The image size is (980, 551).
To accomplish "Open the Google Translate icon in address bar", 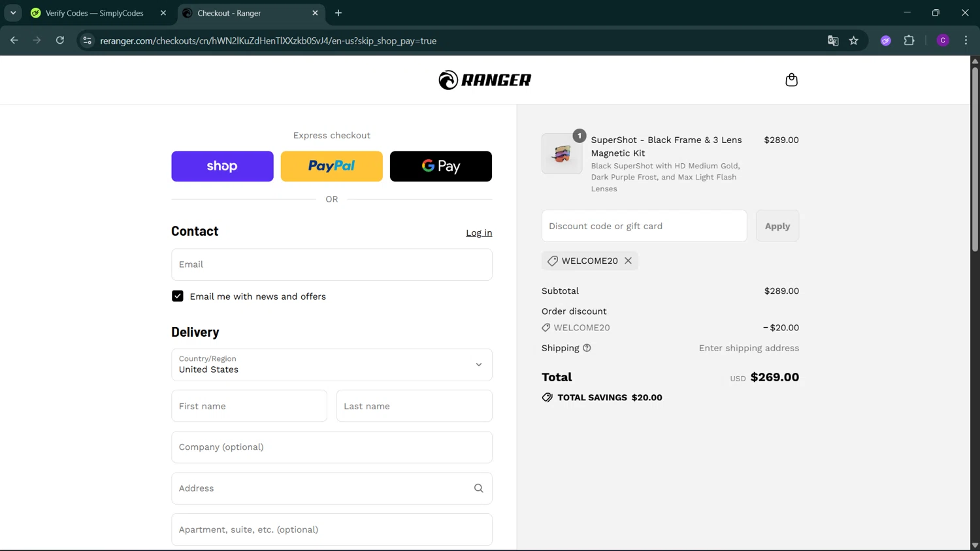I will pos(833,40).
